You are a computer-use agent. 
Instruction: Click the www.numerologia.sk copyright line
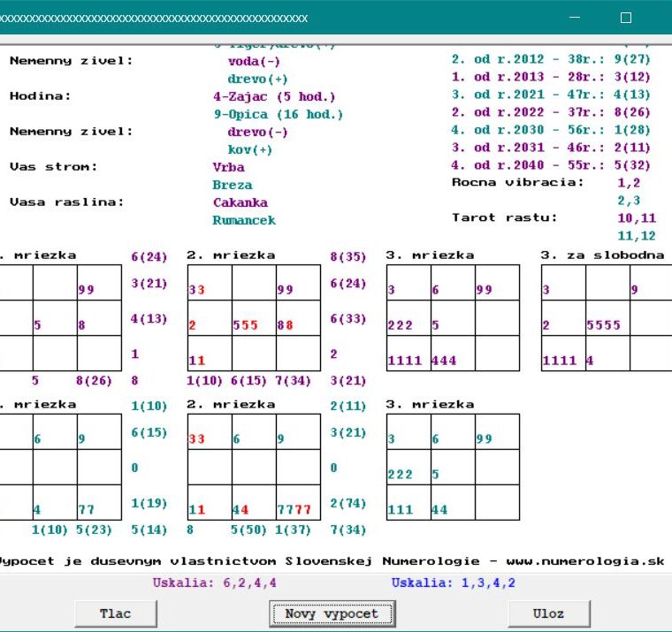332,561
